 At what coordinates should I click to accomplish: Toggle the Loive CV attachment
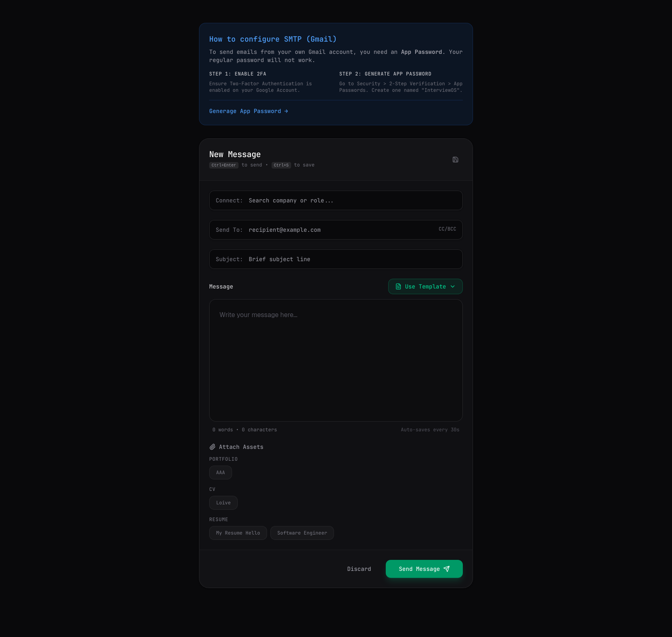tap(223, 502)
